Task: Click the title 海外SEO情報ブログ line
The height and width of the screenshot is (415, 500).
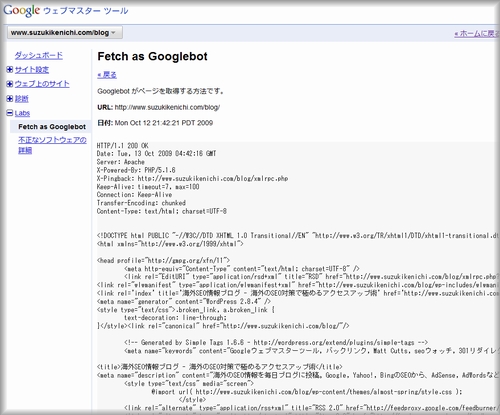Action: tap(220, 367)
